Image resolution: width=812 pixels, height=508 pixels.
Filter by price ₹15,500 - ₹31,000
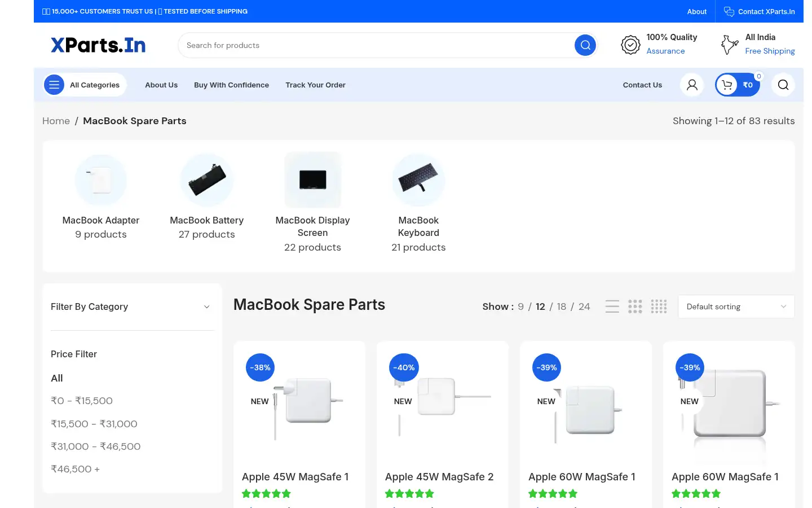click(x=94, y=424)
